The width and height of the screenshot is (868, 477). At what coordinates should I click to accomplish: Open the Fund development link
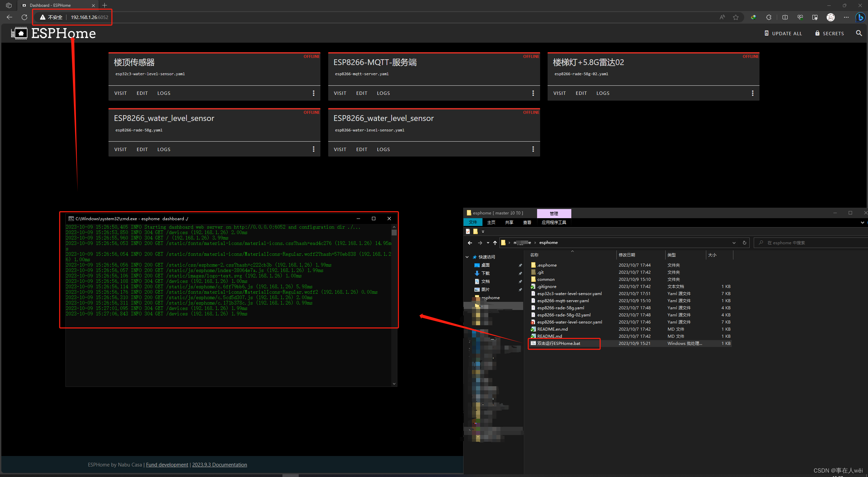click(x=167, y=465)
